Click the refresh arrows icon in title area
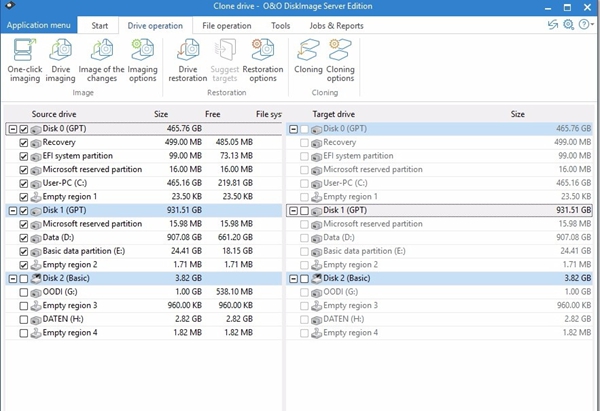 pos(553,25)
